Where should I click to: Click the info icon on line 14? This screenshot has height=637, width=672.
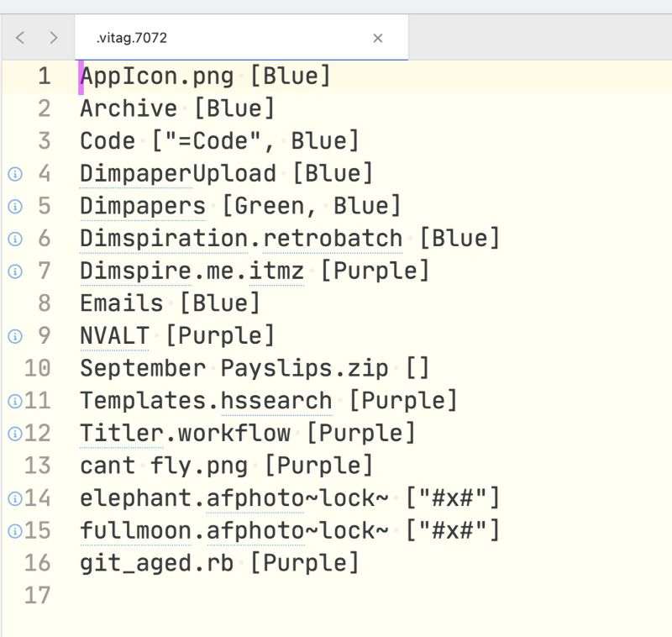point(14,499)
